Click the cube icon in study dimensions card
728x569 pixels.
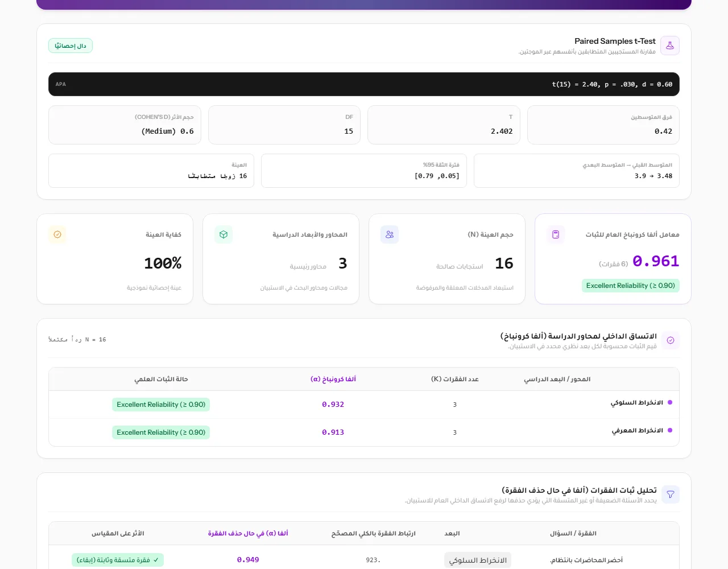coord(224,234)
